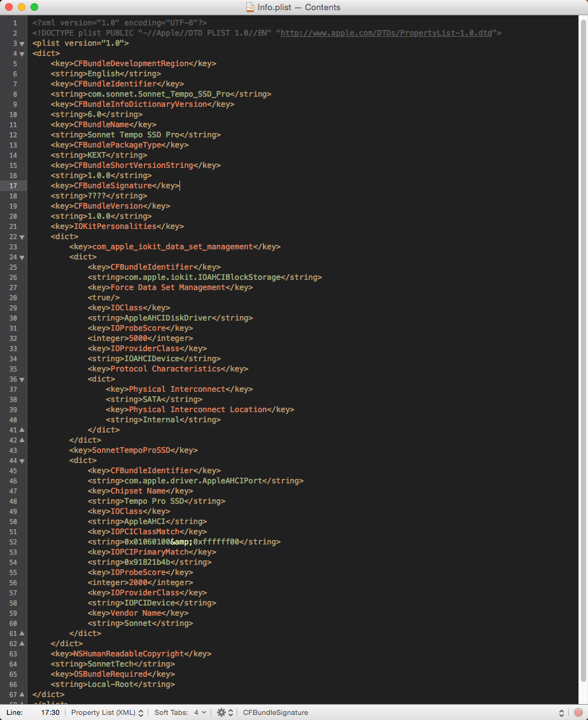Image resolution: width=588 pixels, height=720 pixels.
Task: Click the Protocol Characteristics key
Action: pyautogui.click(x=165, y=369)
